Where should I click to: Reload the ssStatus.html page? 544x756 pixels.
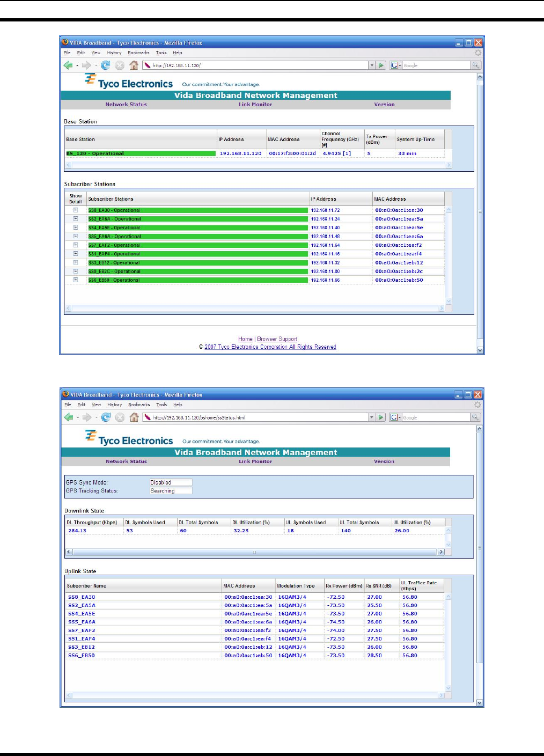click(x=106, y=417)
